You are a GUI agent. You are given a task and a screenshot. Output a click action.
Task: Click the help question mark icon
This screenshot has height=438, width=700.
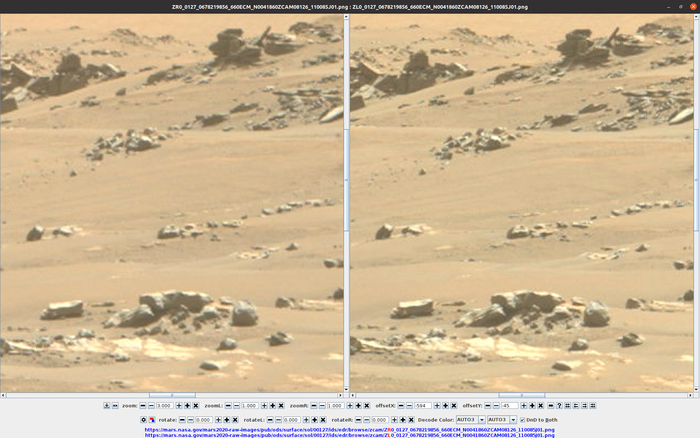pyautogui.click(x=559, y=405)
